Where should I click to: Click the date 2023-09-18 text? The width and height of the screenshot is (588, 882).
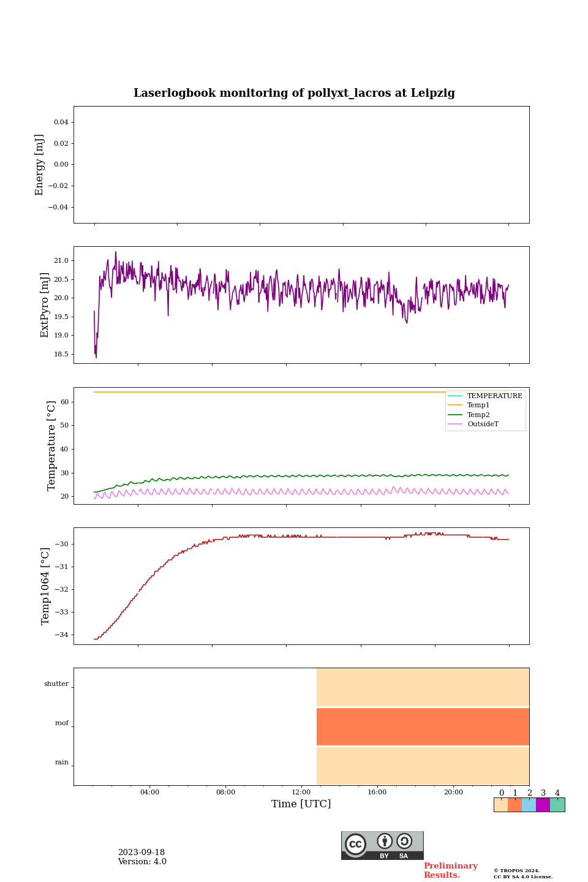[x=141, y=853]
